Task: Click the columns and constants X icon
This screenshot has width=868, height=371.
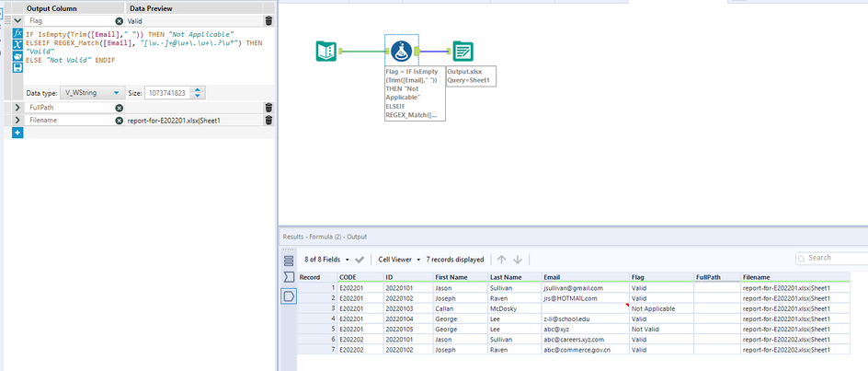Action: point(18,44)
